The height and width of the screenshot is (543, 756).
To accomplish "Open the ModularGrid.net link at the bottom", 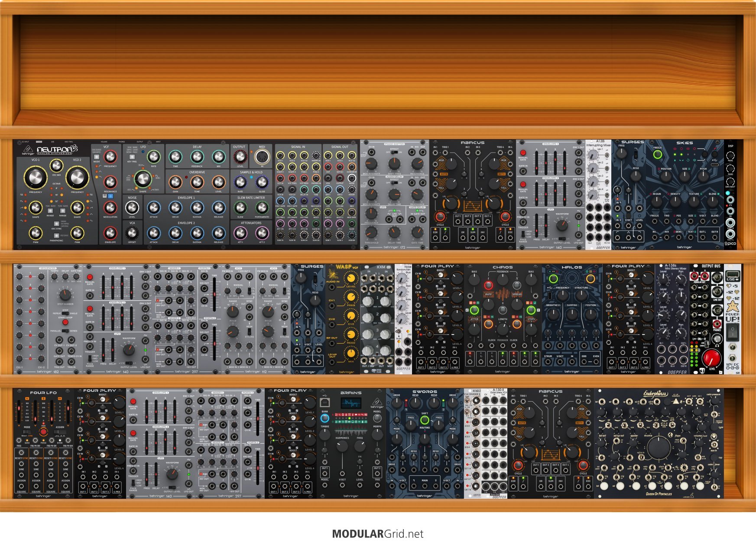I will [378, 534].
